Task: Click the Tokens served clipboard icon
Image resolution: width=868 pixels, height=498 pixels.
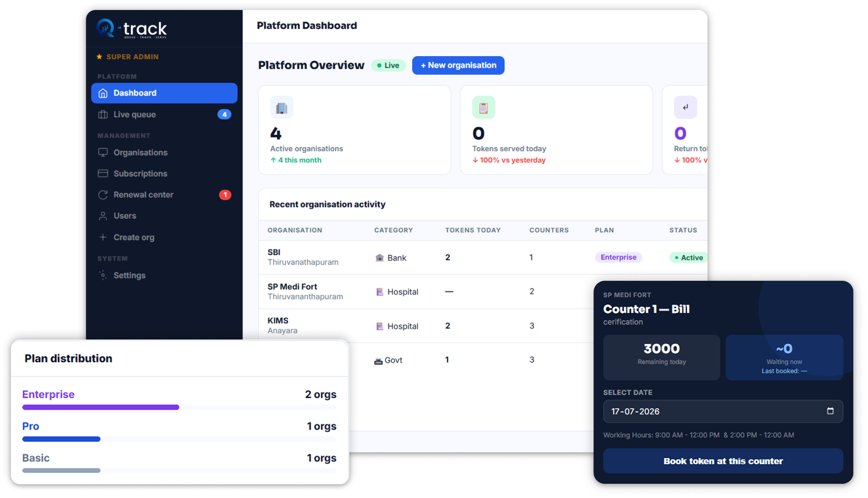Action: 483,108
